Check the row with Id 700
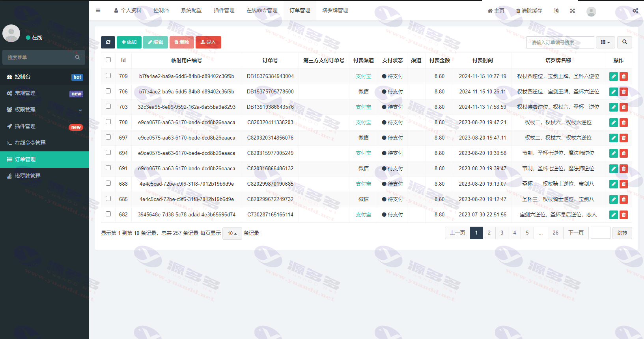The height and width of the screenshot is (339, 644). pyautogui.click(x=108, y=122)
